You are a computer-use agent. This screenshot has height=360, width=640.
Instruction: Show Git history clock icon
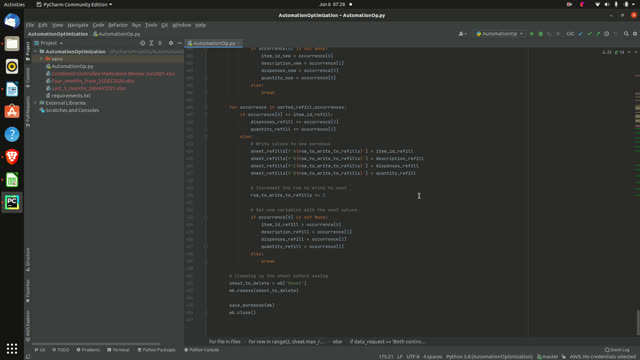607,34
